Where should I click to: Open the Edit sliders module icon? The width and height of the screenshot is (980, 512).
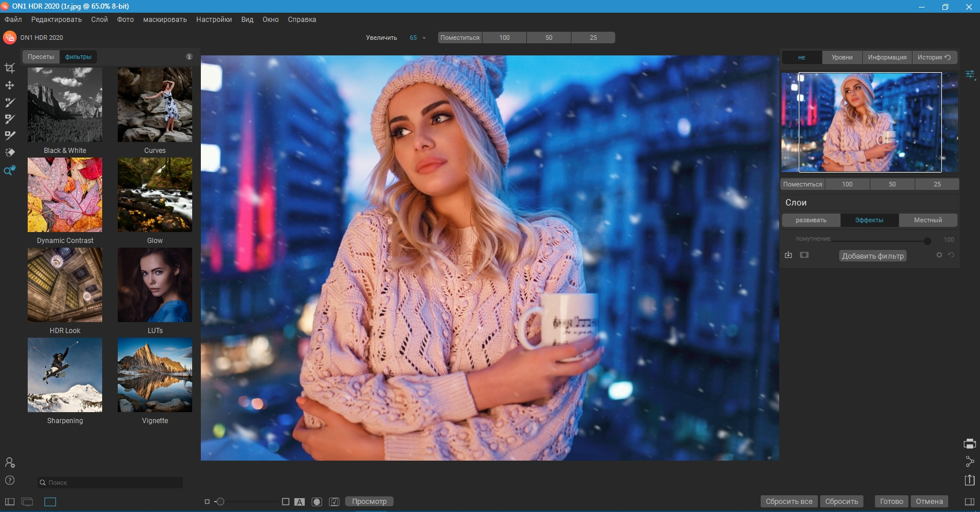(970, 74)
